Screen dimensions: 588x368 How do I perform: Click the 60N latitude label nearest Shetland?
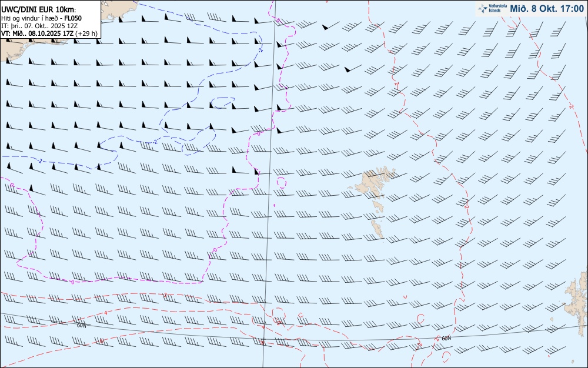[446, 339]
